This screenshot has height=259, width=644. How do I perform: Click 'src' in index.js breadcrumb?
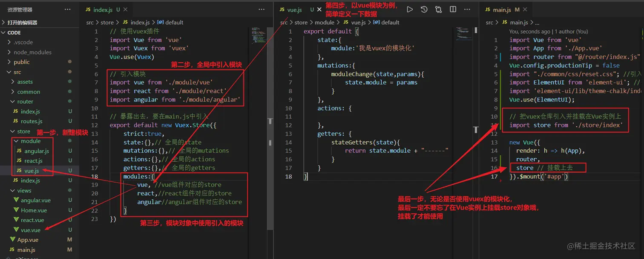click(x=90, y=23)
